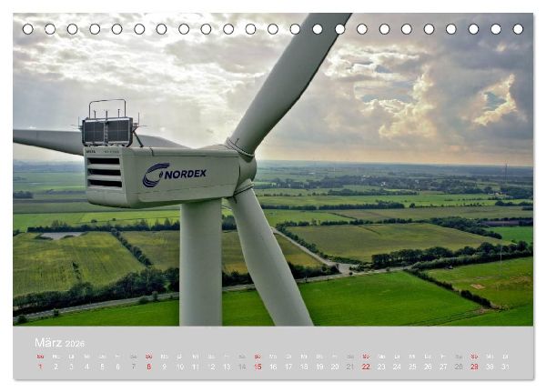Select date 1 in the calendar row
The height and width of the screenshot is (392, 546).
coord(40,367)
